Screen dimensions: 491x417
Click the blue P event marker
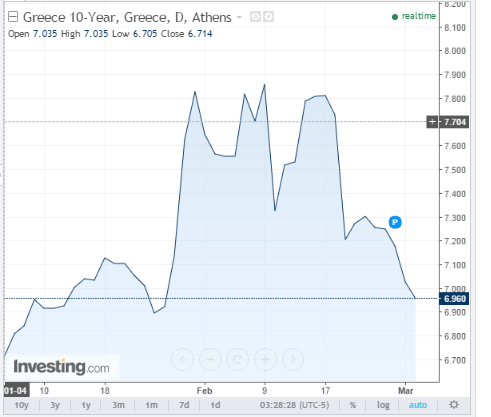click(395, 222)
